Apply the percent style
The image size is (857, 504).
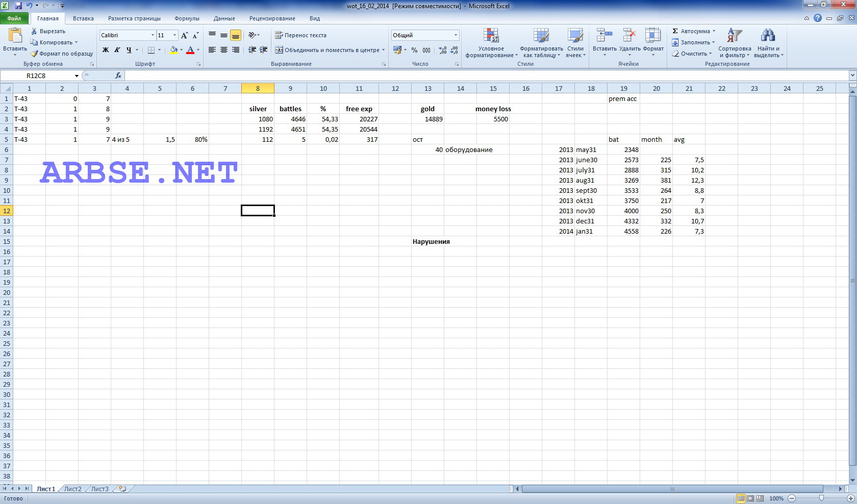click(x=414, y=50)
